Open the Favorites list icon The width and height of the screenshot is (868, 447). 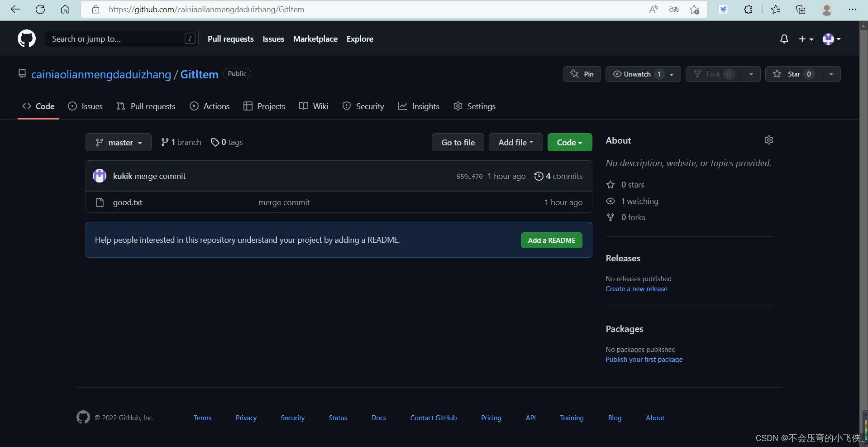coord(776,10)
